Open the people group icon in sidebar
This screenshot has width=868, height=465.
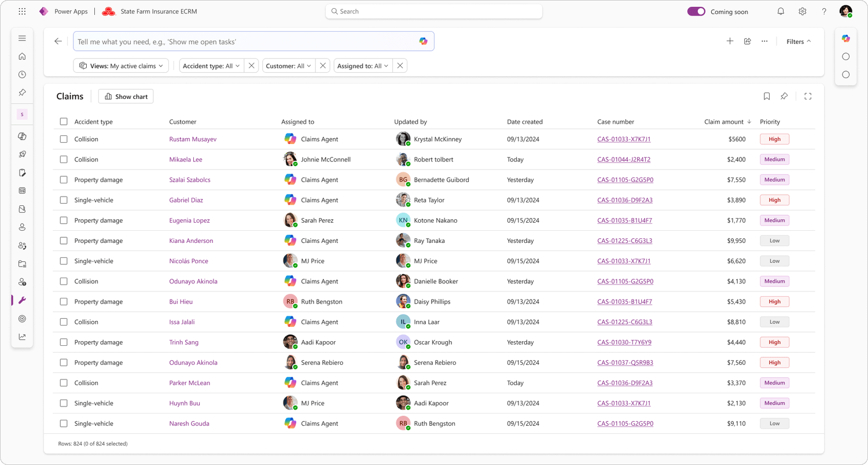[22, 245]
